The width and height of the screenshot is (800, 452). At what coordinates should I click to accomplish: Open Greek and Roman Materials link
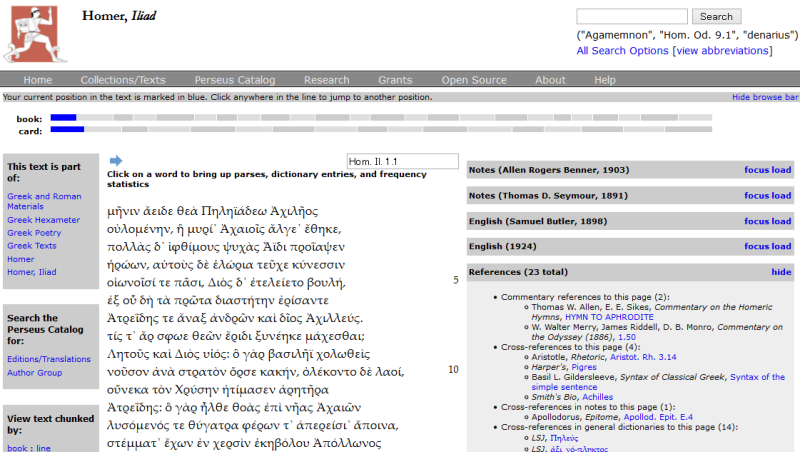pyautogui.click(x=44, y=201)
